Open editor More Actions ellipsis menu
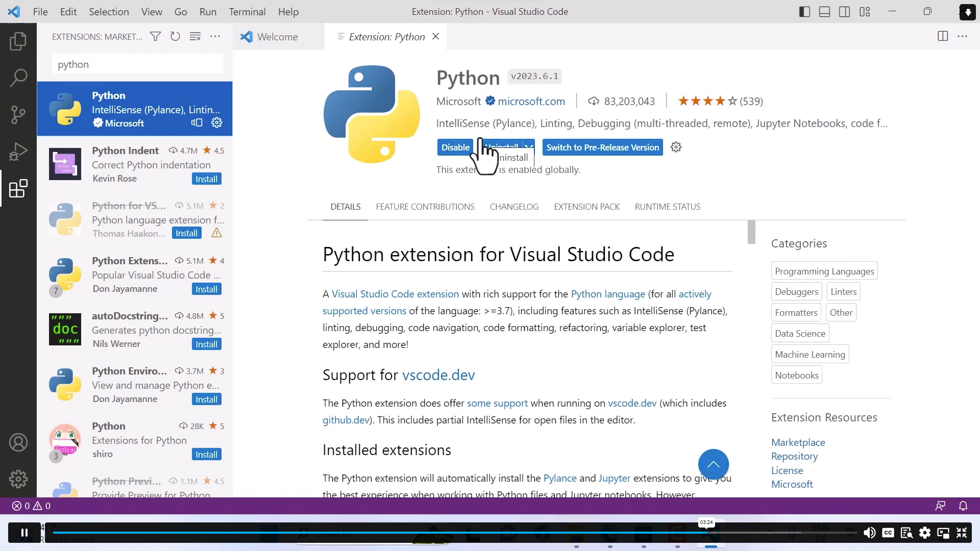 pos(962,37)
